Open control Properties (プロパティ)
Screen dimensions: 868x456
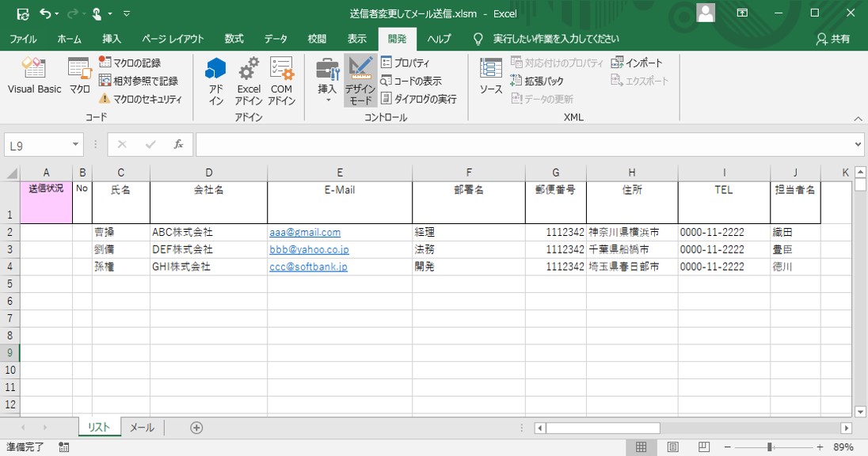tap(405, 63)
